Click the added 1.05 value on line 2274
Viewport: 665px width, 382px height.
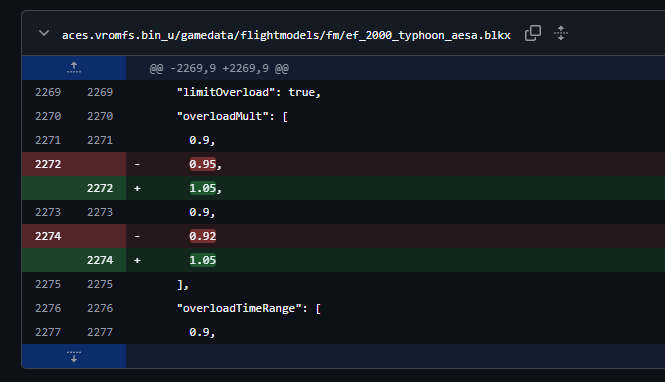pos(203,260)
